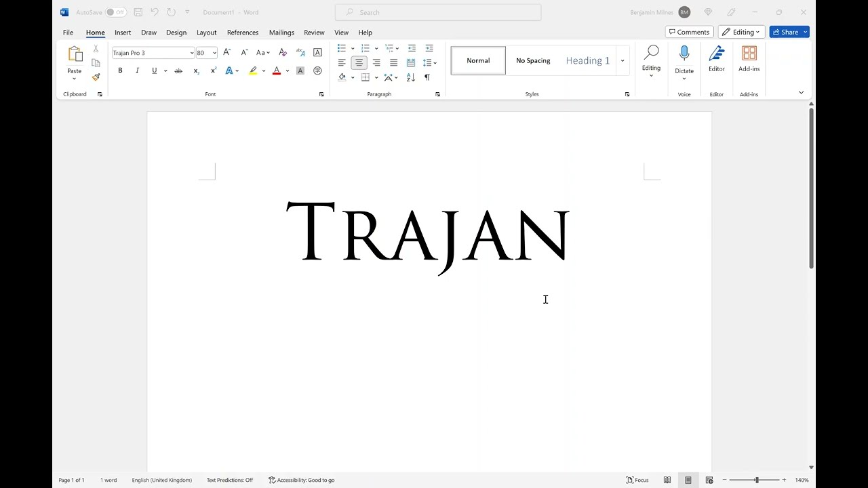
Task: Open the numbering list dropdown arrow
Action: (376, 48)
